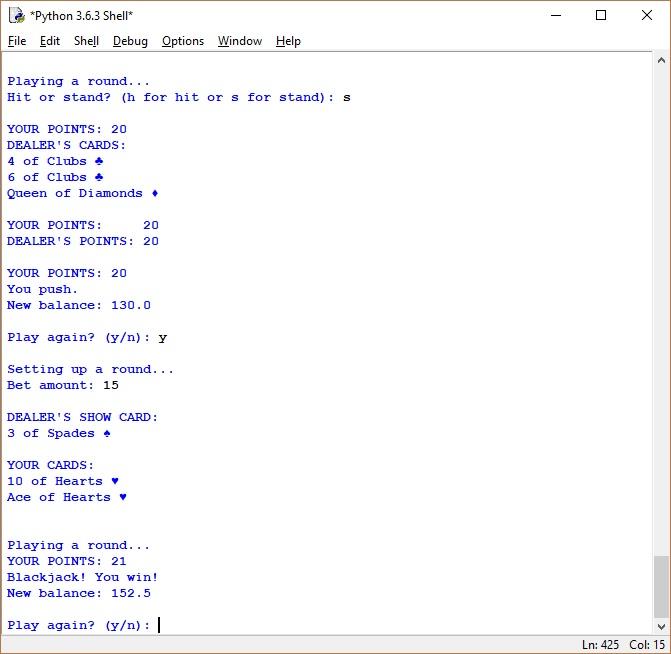The image size is (671, 654).
Task: Click the '4 of Clubs' line
Action: (55, 161)
